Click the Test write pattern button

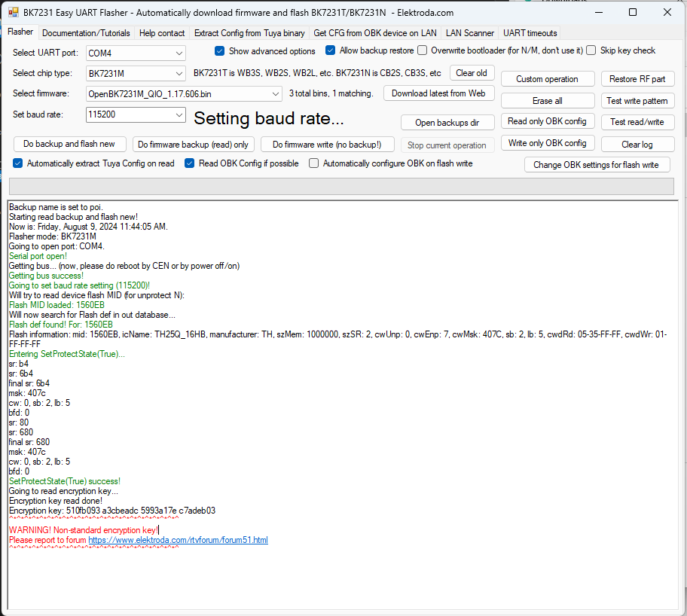637,101
